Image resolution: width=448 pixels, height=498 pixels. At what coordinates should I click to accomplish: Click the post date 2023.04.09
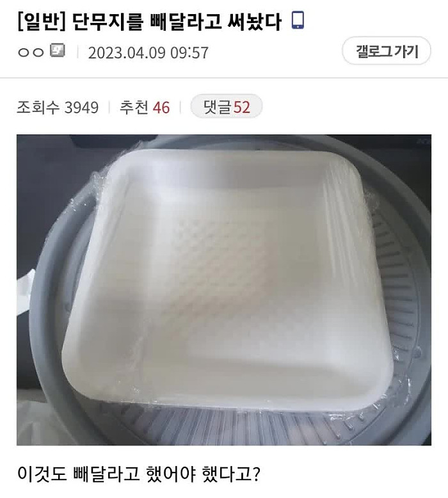pyautogui.click(x=127, y=52)
